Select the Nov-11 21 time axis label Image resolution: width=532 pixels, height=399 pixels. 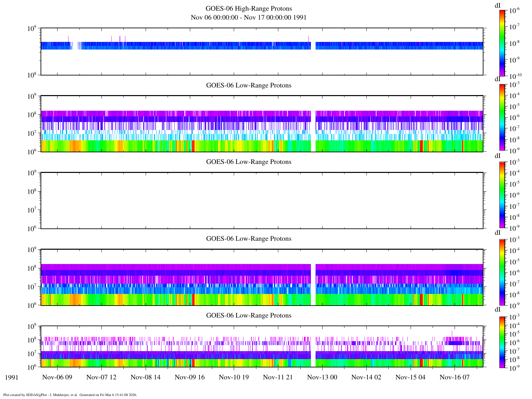[278, 377]
